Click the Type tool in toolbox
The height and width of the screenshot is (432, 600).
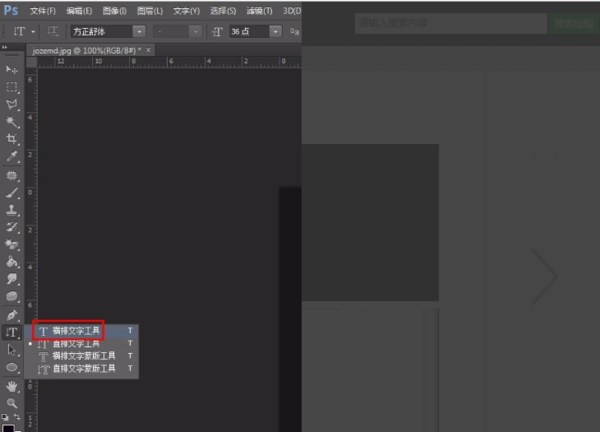(11, 332)
